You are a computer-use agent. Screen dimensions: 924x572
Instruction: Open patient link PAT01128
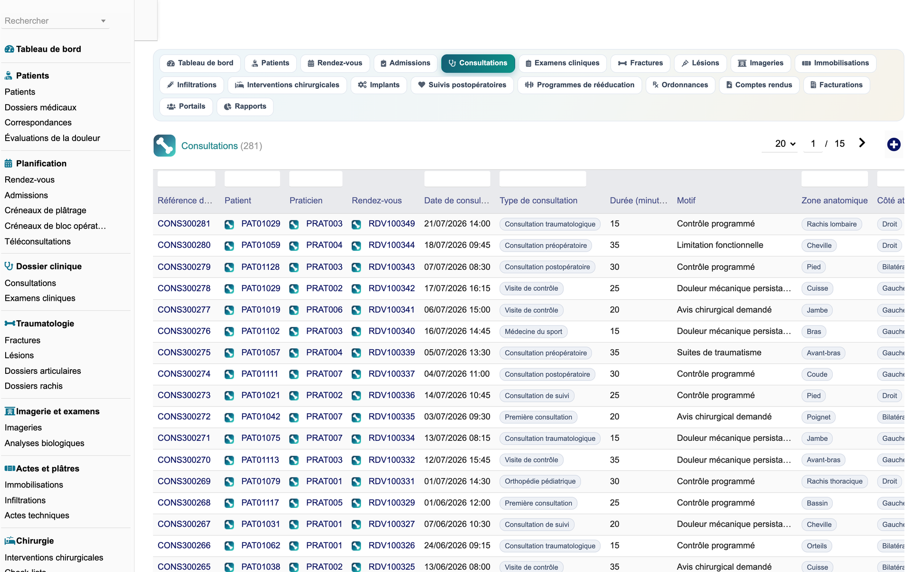(261, 267)
